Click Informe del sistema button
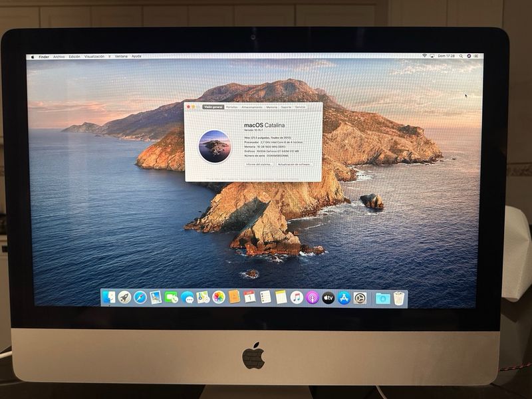This screenshot has height=399, width=532. (259, 164)
